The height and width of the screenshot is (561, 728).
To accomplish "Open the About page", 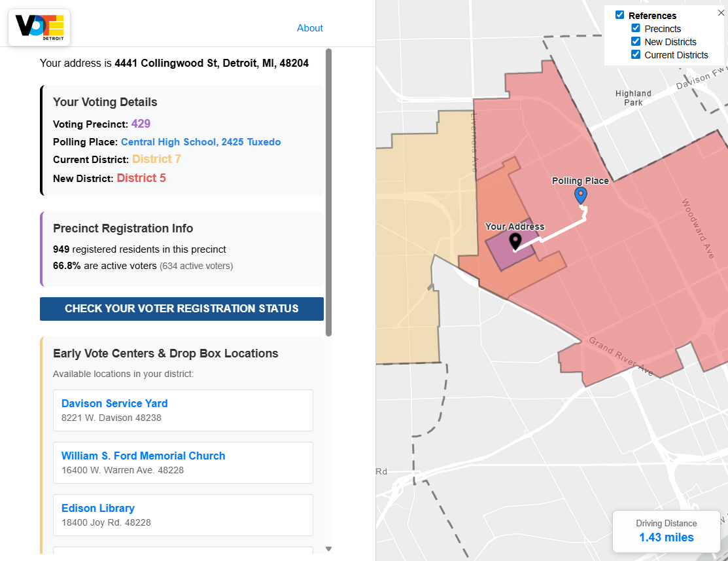I will (309, 28).
